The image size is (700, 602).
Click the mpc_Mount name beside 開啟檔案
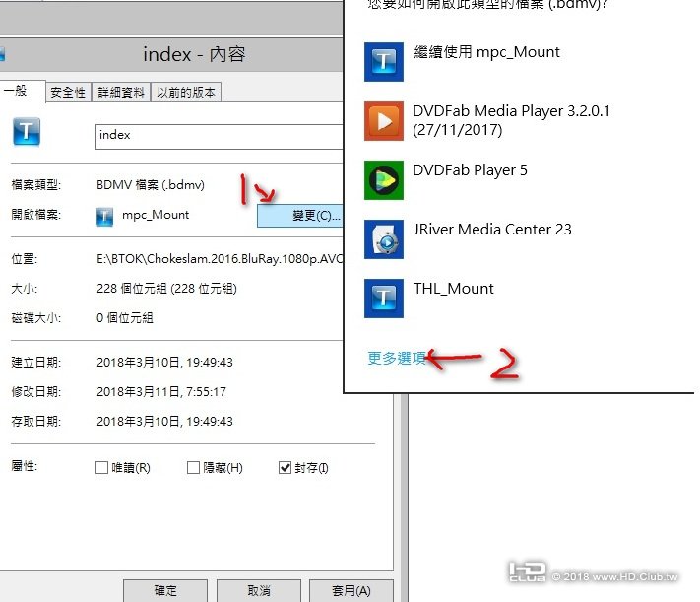[x=156, y=215]
